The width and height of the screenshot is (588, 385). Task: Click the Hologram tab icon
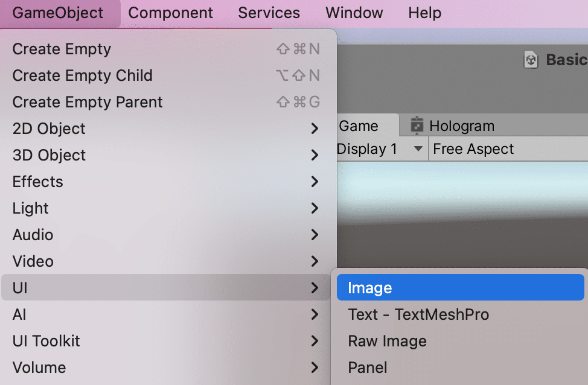point(417,126)
